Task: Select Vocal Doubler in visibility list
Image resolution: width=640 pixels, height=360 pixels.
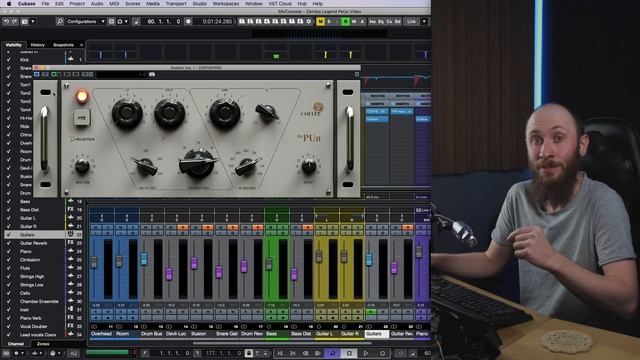Action: [33, 327]
